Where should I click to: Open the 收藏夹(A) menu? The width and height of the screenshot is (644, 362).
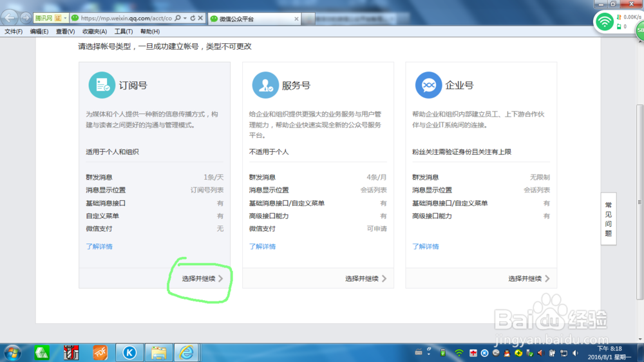[x=95, y=31]
